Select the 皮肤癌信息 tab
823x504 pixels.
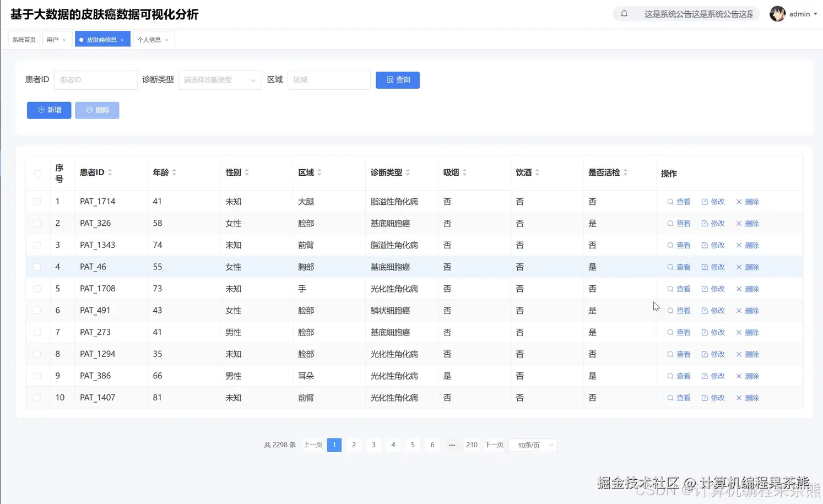[102, 40]
